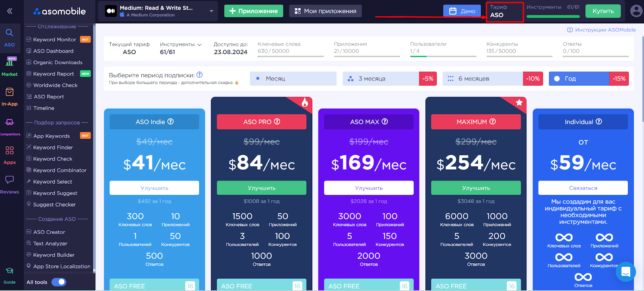Open the Guide graduation cap icon

coord(10,271)
